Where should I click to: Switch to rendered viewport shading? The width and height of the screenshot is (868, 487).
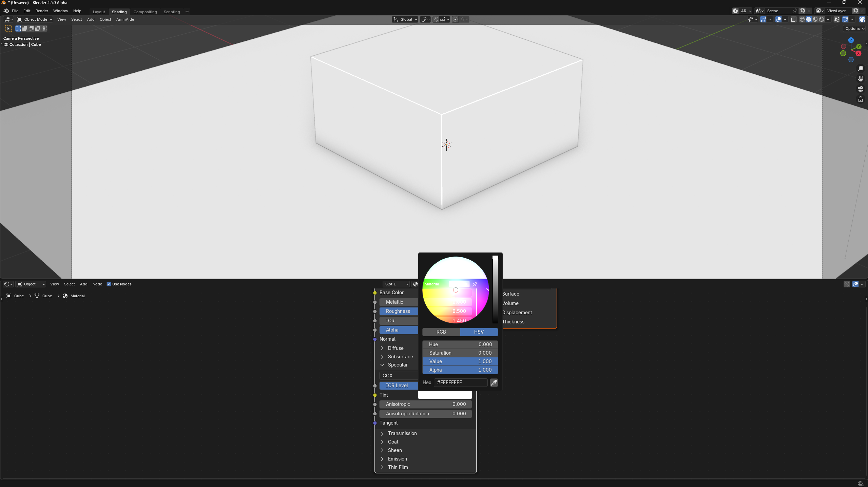pos(822,19)
